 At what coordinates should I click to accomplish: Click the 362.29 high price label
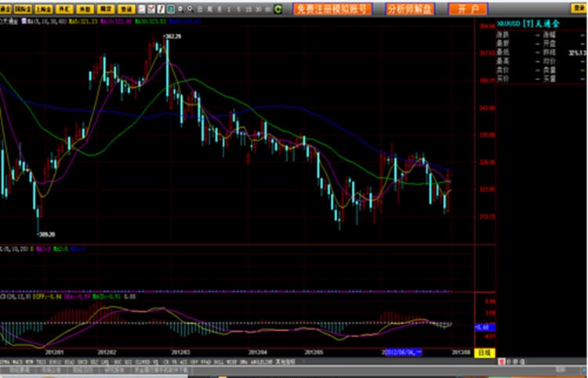pyautogui.click(x=172, y=36)
